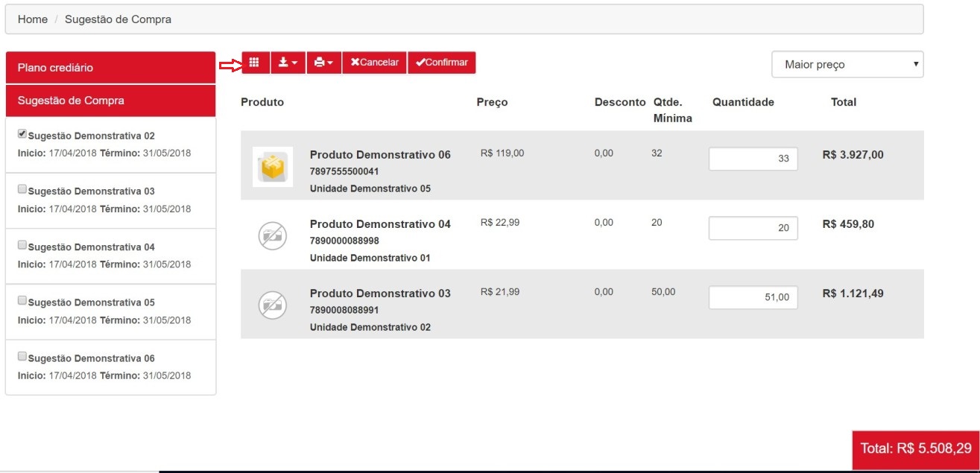
Task: Click row total R$ 1.121,49
Action: [853, 293]
